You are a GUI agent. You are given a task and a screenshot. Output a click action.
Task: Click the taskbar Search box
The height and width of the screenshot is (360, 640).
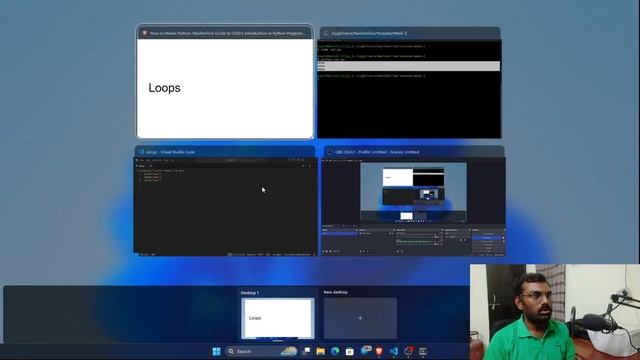pos(261,351)
